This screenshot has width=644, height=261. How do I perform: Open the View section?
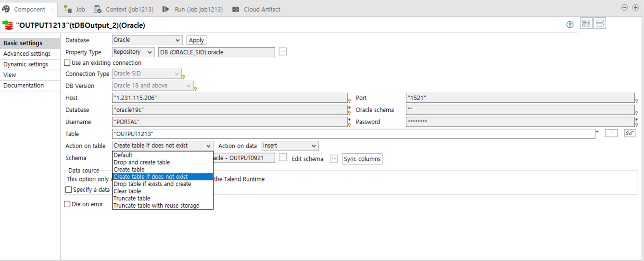tap(30, 75)
